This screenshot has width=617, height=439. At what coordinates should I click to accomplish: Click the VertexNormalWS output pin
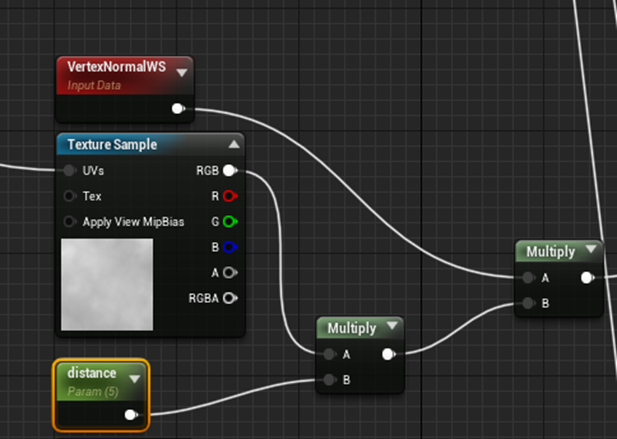point(178,109)
